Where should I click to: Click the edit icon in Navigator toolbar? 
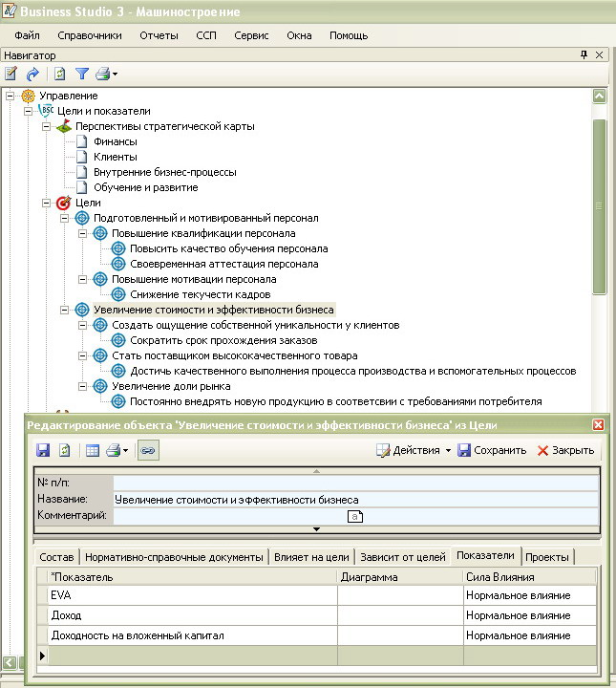tap(11, 74)
